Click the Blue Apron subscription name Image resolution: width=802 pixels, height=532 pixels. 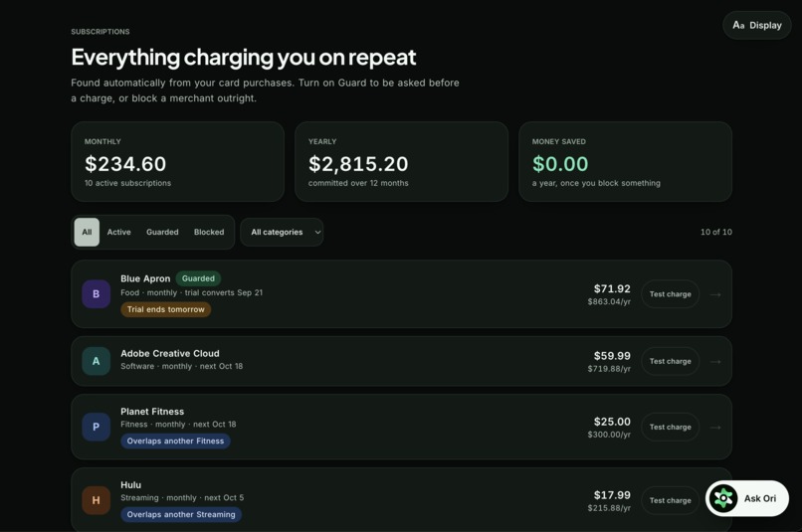click(145, 278)
